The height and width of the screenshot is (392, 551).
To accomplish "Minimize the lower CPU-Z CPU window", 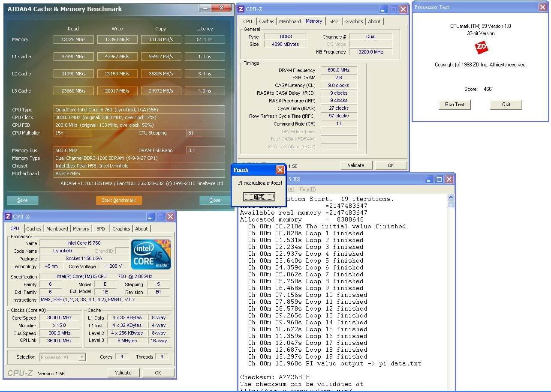I will 151,216.
